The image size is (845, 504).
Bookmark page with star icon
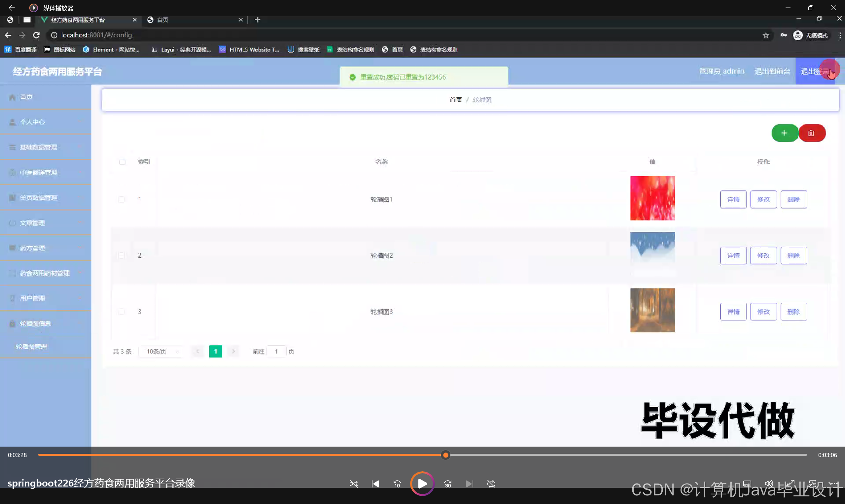(766, 35)
